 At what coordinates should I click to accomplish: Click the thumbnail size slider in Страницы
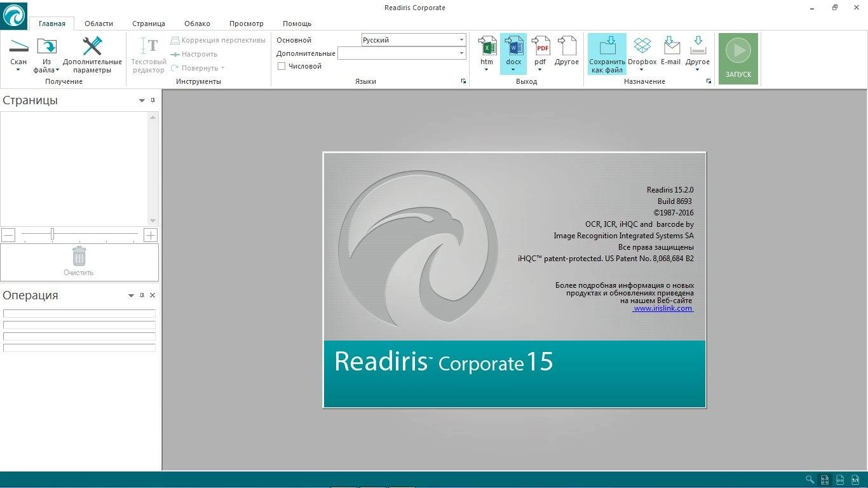tap(52, 234)
